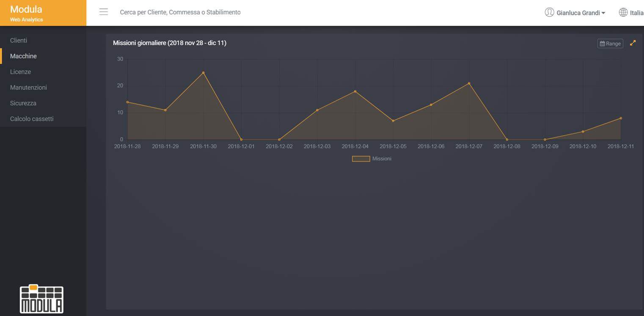
Task: Click the expand chart arrows icon
Action: (x=633, y=43)
